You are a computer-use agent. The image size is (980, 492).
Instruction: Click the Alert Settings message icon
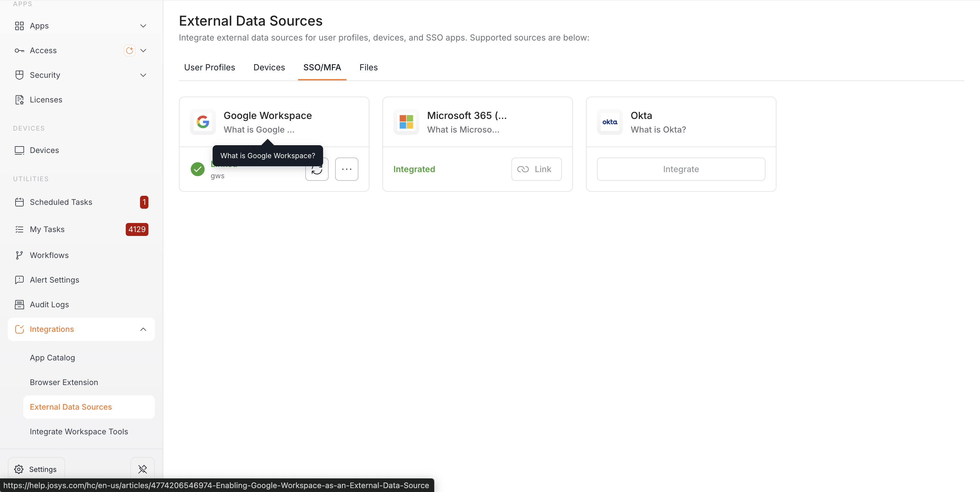19,280
